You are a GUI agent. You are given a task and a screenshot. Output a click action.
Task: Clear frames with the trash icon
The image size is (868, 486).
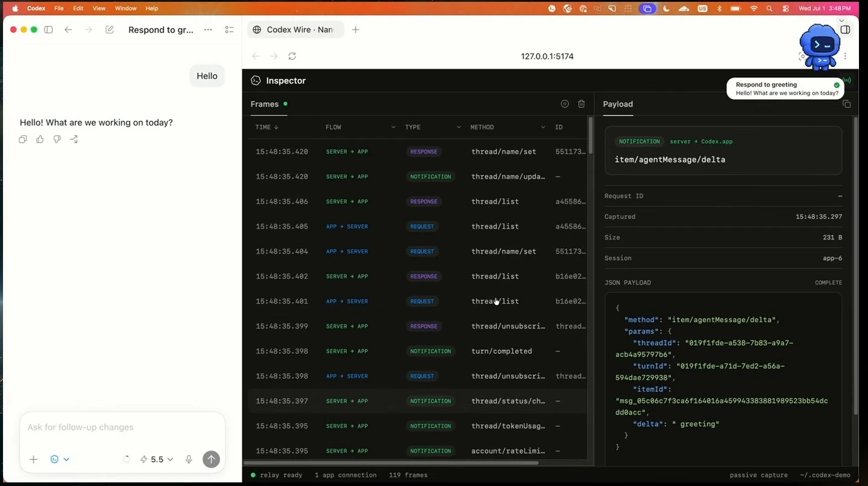(x=582, y=104)
